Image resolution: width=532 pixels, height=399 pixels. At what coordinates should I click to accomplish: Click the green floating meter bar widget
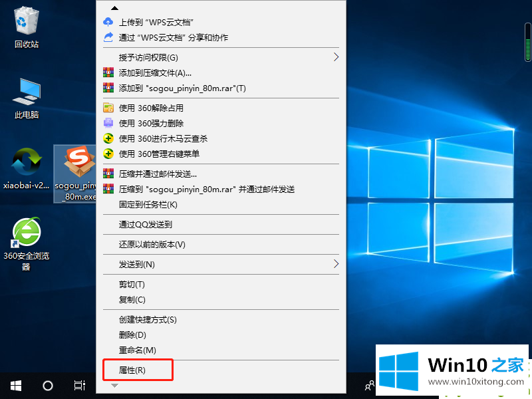[527, 43]
